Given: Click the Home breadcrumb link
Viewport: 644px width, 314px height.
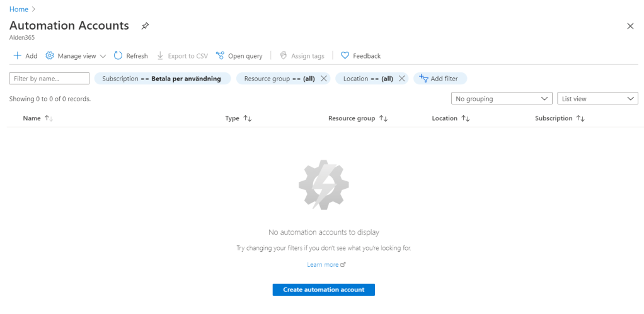Looking at the screenshot, I should [19, 9].
